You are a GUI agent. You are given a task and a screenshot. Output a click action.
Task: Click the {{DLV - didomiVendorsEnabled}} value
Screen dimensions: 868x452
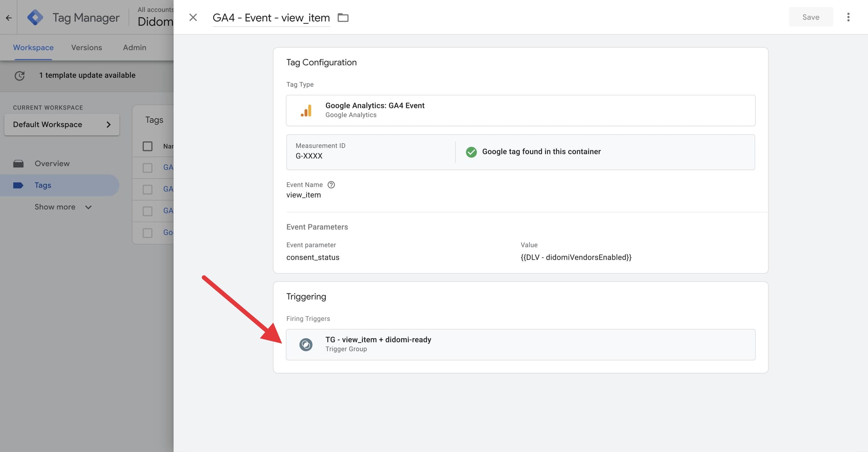tap(576, 257)
